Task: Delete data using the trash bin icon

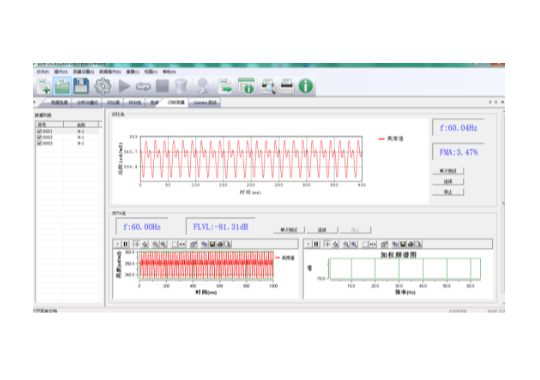Action: coord(181,86)
